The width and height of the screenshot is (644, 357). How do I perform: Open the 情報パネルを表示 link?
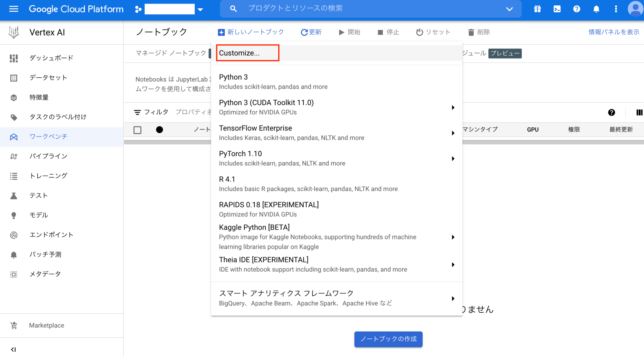[613, 32]
